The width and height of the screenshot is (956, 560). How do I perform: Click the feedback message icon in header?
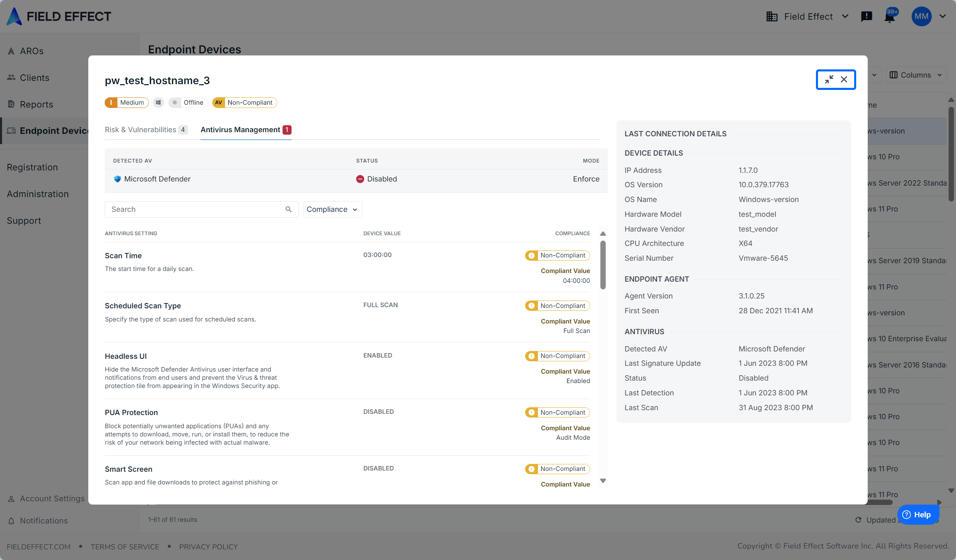[x=866, y=16]
